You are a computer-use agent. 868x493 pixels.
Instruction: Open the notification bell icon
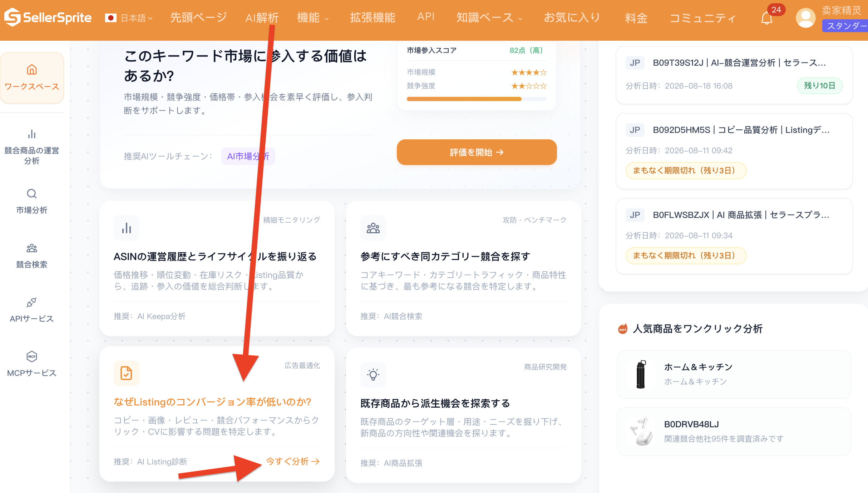[766, 18]
